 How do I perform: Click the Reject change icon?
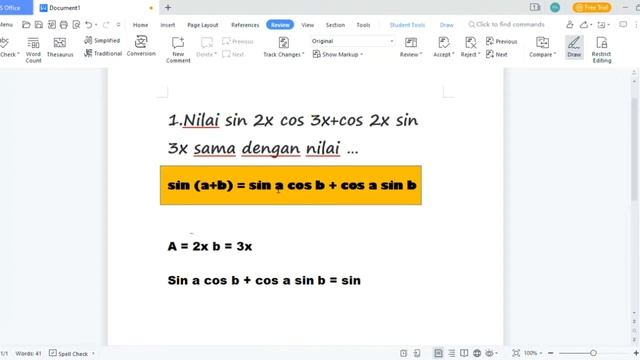pos(471,42)
